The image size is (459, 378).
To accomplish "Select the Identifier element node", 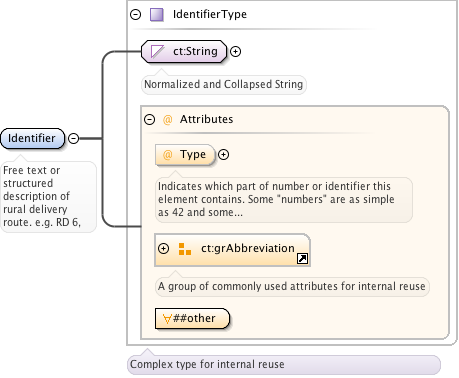I will [32, 138].
